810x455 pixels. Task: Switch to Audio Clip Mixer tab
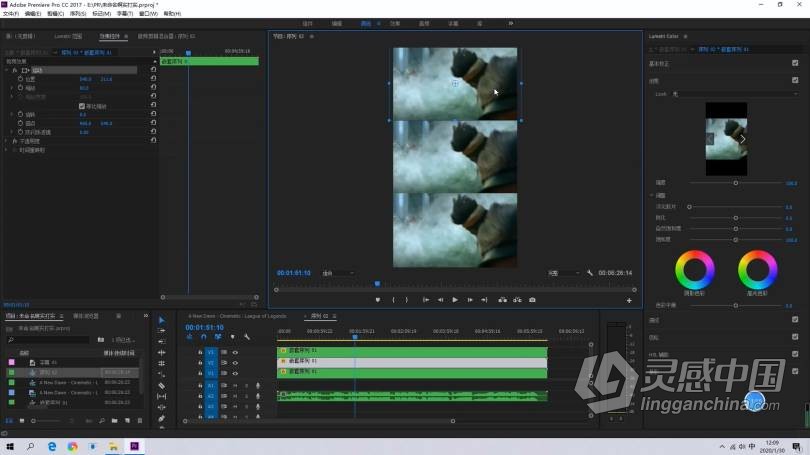pos(166,36)
